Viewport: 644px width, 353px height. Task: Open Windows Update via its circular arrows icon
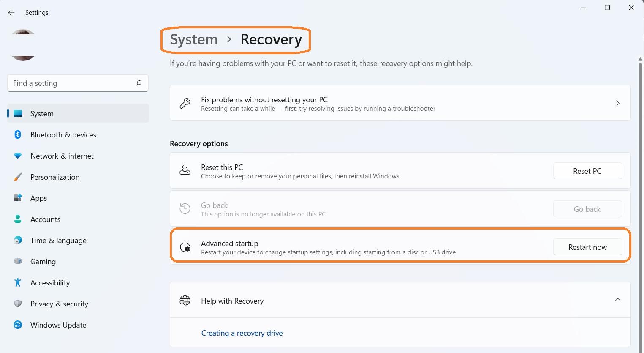(18, 325)
